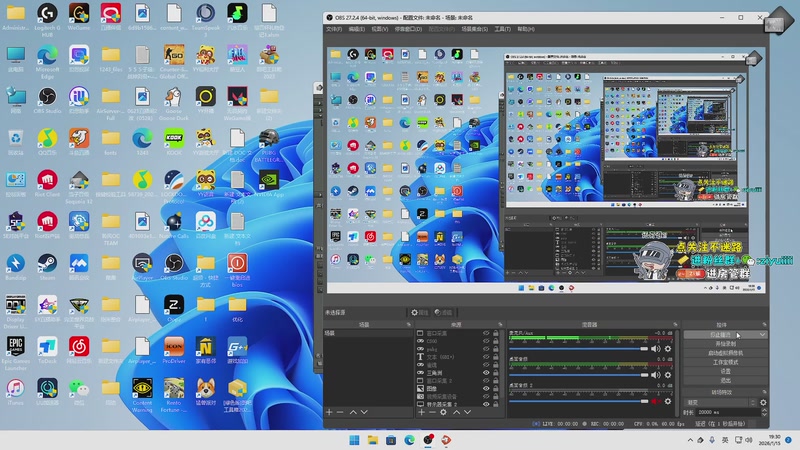Viewport: 800px width, 450px height.
Task: Click the 开始录制 button
Action: tap(725, 344)
